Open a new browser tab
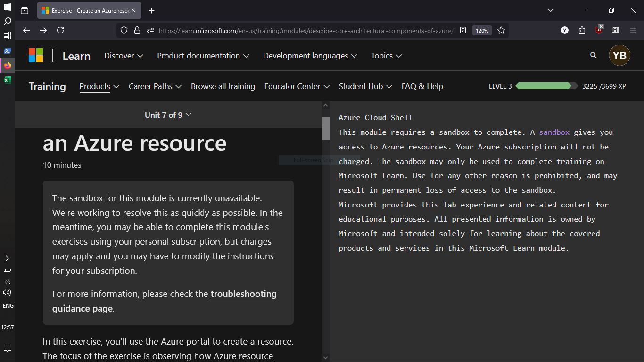Viewport: 644px width, 362px height. click(151, 10)
